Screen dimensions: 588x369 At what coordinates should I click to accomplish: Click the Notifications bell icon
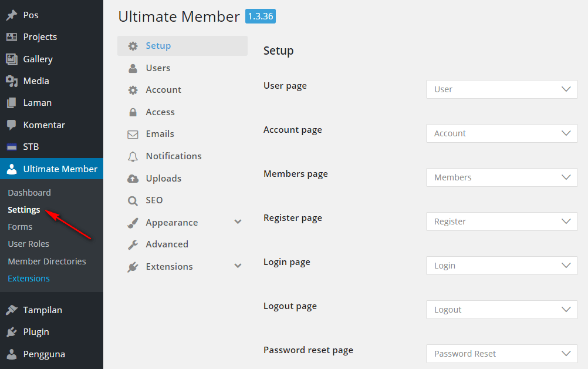133,156
